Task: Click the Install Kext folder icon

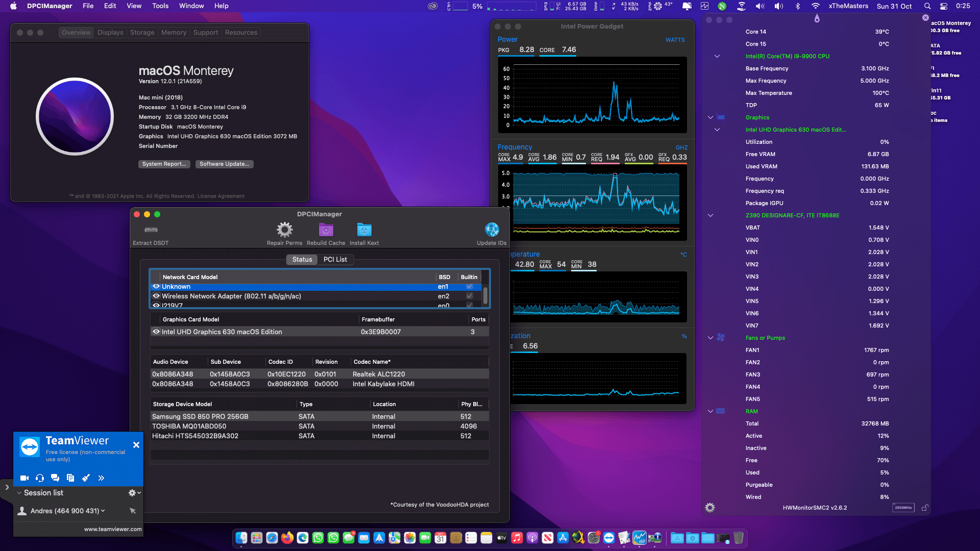Action: point(364,230)
